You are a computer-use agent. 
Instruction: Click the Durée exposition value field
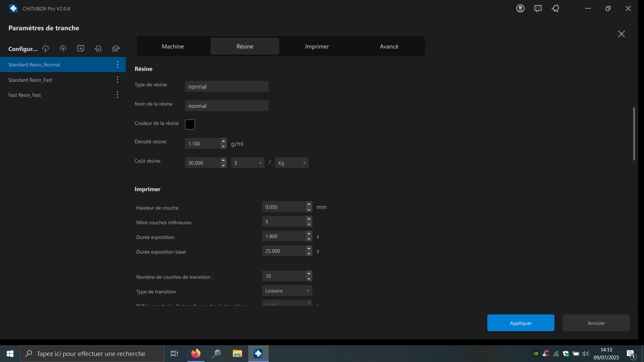click(x=284, y=236)
